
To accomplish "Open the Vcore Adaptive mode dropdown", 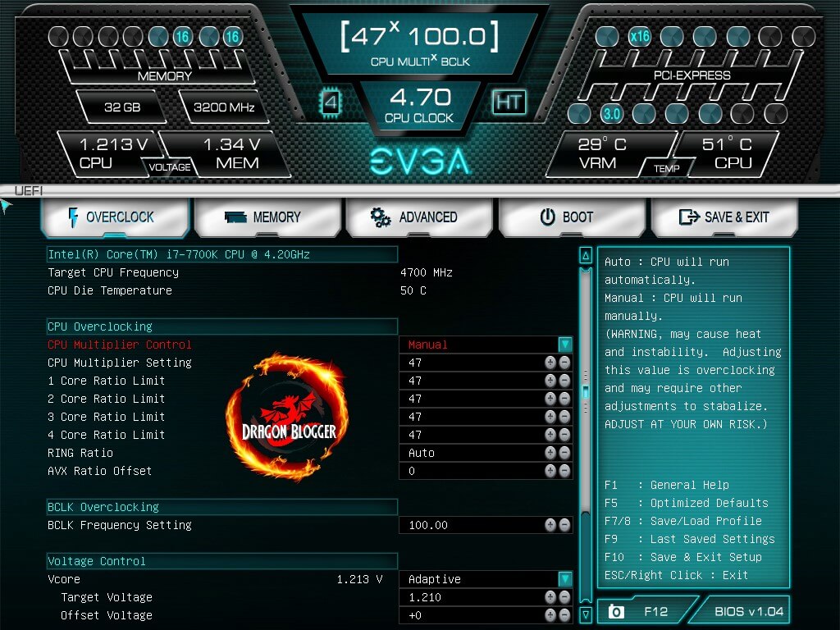I will point(564,579).
